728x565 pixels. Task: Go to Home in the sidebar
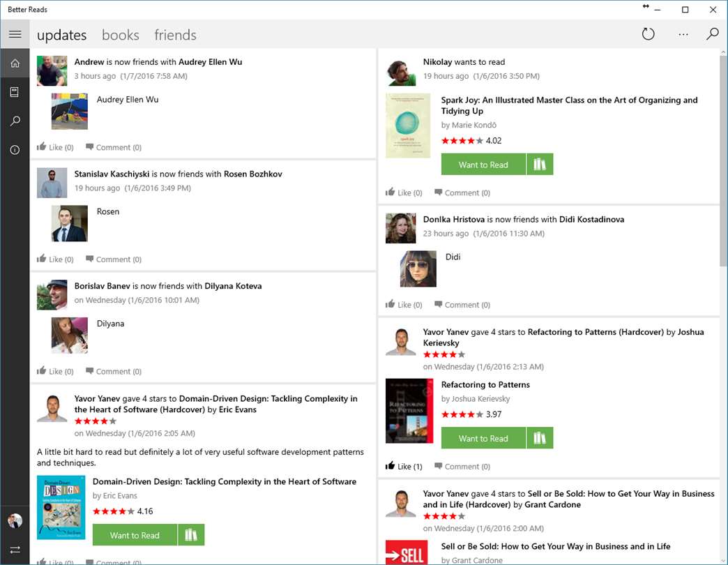15,63
